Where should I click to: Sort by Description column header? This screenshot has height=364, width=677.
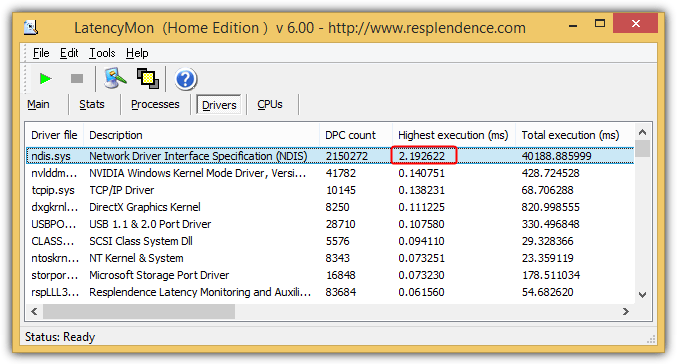[201, 135]
